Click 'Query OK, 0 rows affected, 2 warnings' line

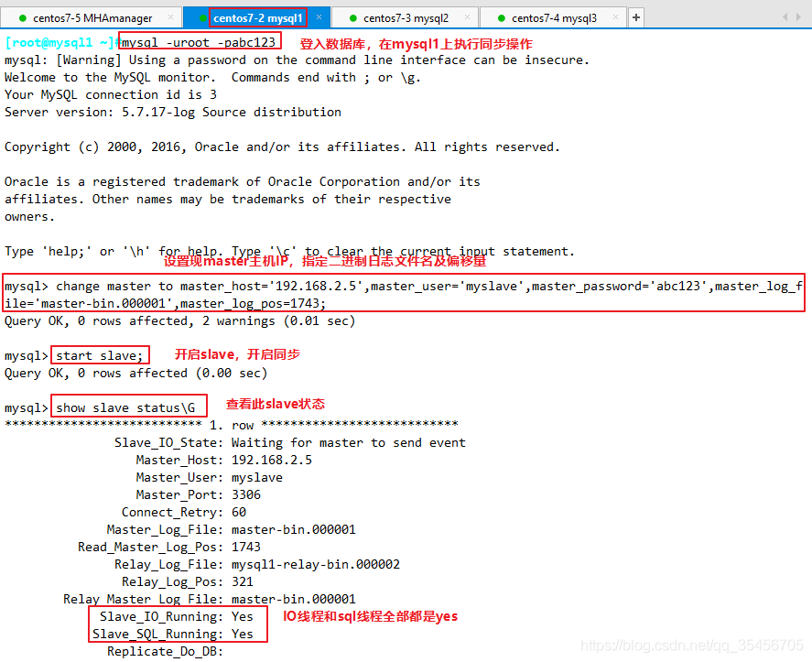179,321
